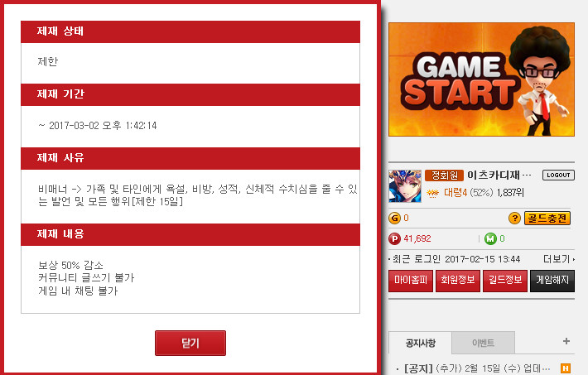Click the red P points icon

(x=394, y=238)
